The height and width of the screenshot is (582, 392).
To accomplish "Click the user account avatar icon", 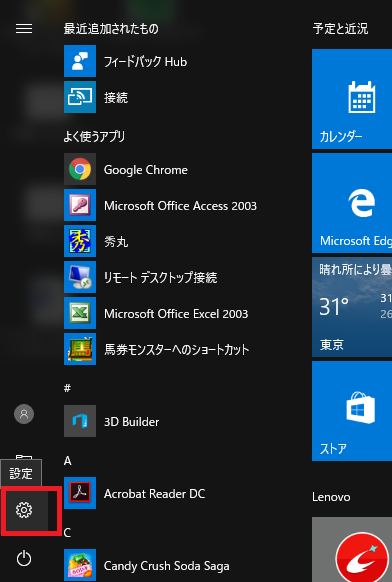I will pos(24,414).
